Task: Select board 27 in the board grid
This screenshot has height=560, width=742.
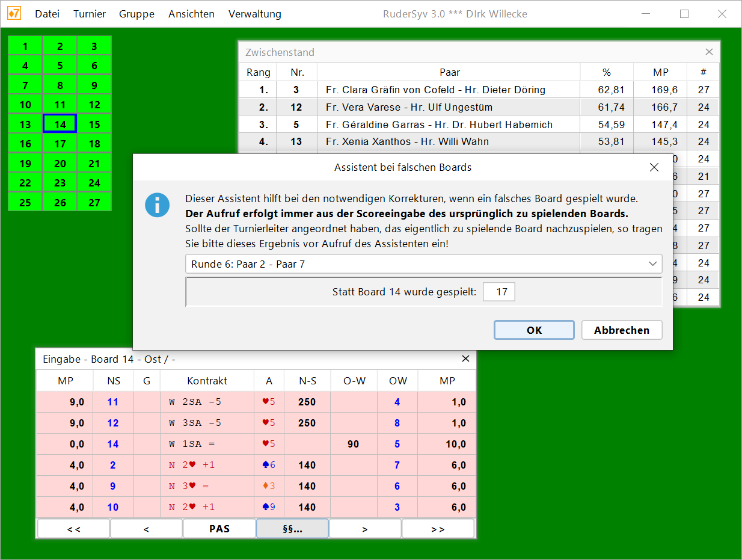Action: point(94,203)
